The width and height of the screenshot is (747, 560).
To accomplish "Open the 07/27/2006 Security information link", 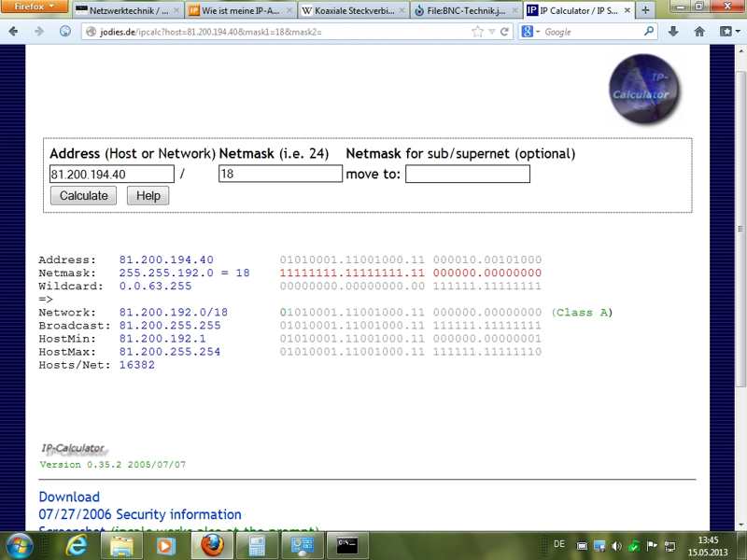I will [140, 514].
